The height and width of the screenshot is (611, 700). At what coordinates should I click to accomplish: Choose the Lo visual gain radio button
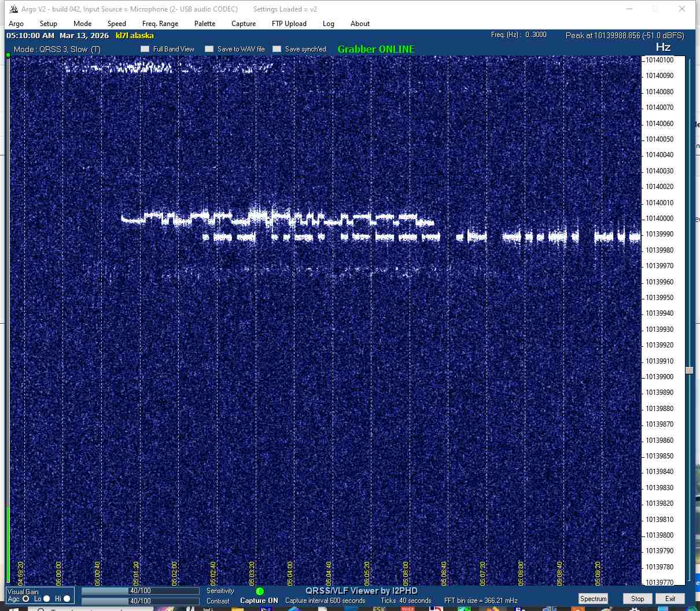point(47,599)
